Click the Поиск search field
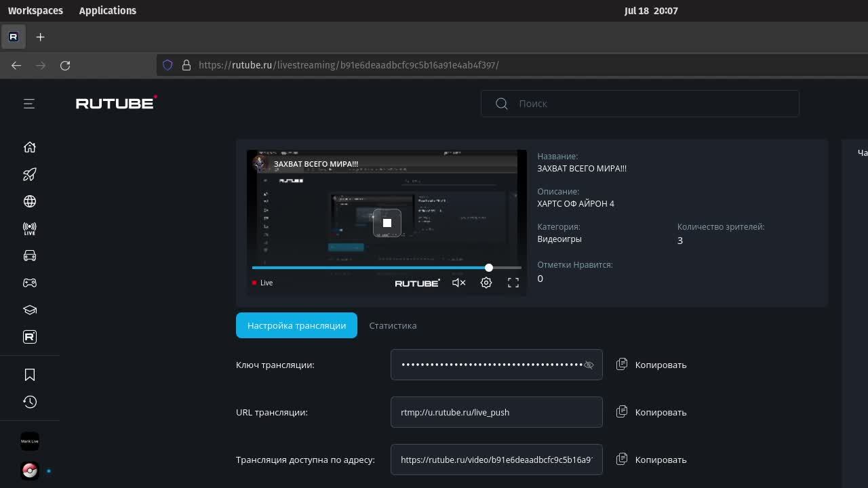 point(640,104)
